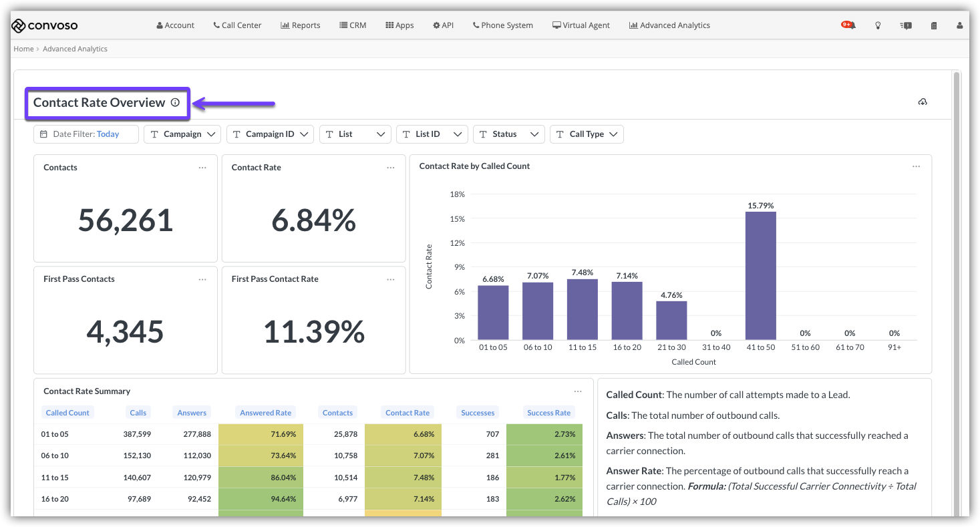Open three-dot menu on Contact Rate Summary
The image size is (980, 527).
coord(578,391)
